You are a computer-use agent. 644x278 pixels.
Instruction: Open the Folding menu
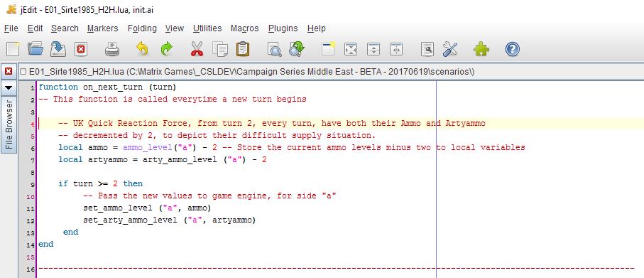[142, 28]
